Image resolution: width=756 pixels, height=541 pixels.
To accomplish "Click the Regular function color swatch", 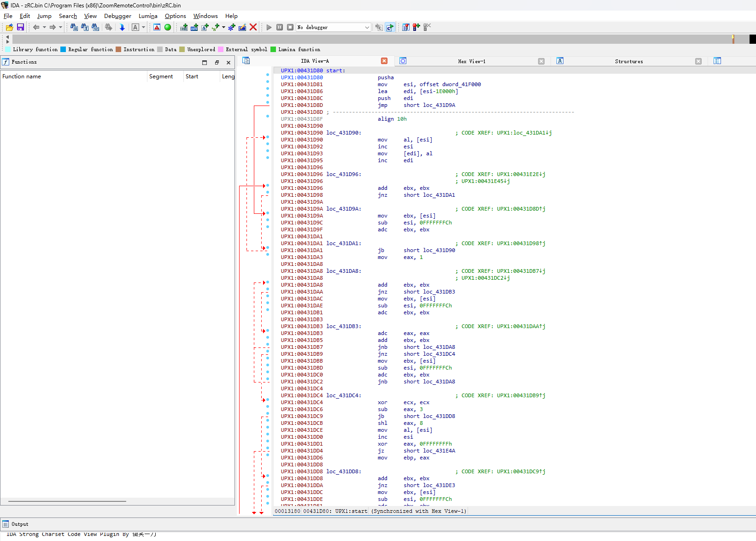I will pos(63,49).
